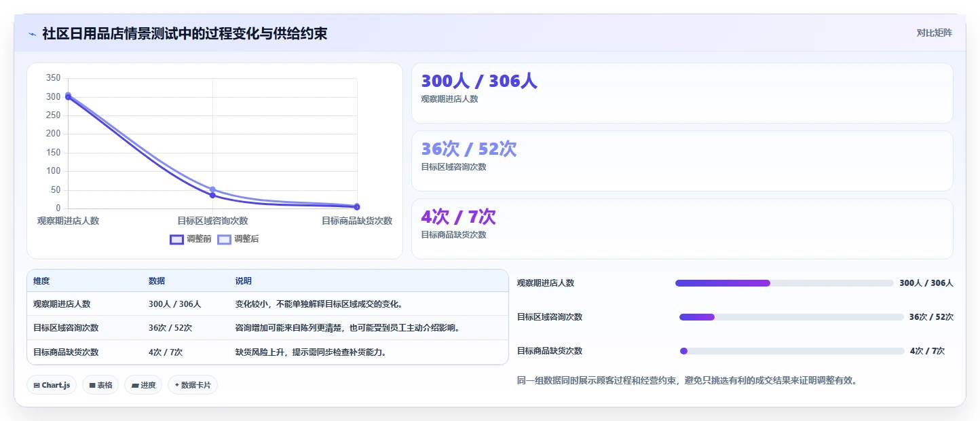Click the progress value 36次 / 52次

pos(931,317)
